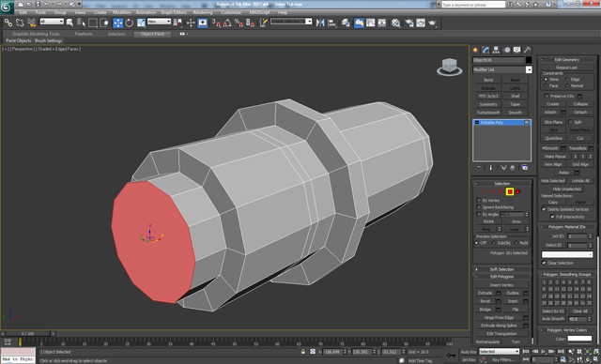This screenshot has height=364, width=601.
Task: Click the Mirror tool icon
Action: pyautogui.click(x=320, y=23)
